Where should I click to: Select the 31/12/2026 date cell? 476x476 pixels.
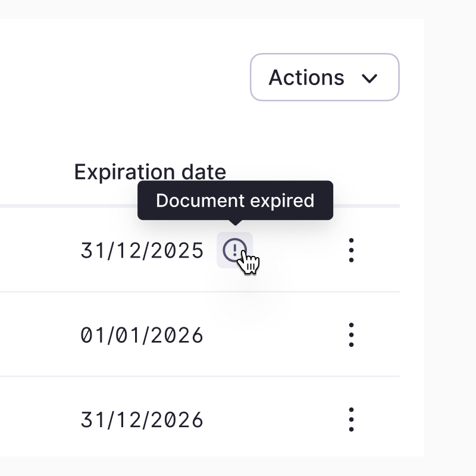point(141,419)
